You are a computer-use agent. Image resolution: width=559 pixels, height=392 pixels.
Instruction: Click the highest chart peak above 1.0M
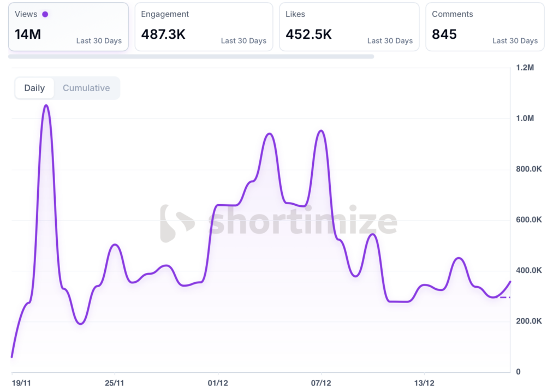46,105
